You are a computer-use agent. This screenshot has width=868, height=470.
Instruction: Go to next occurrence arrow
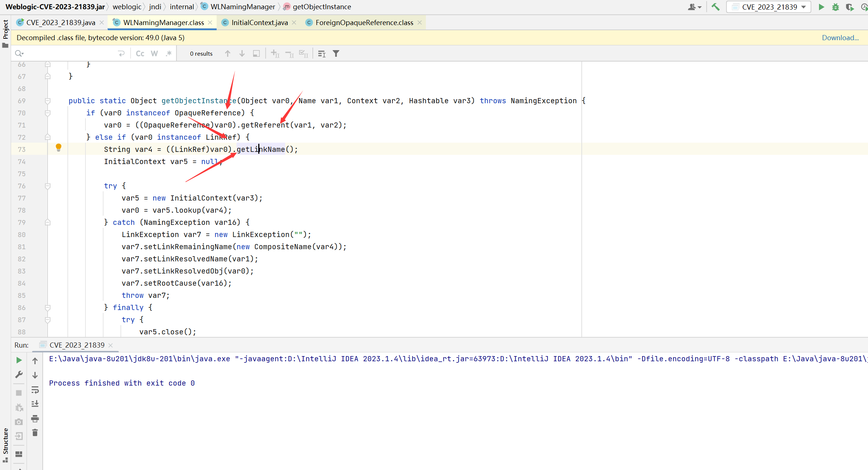tap(242, 54)
